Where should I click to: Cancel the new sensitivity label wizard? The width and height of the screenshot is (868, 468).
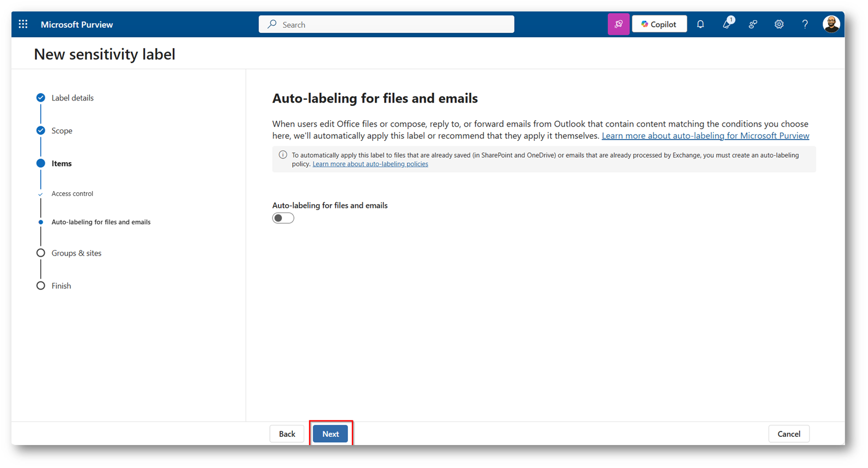click(788, 434)
